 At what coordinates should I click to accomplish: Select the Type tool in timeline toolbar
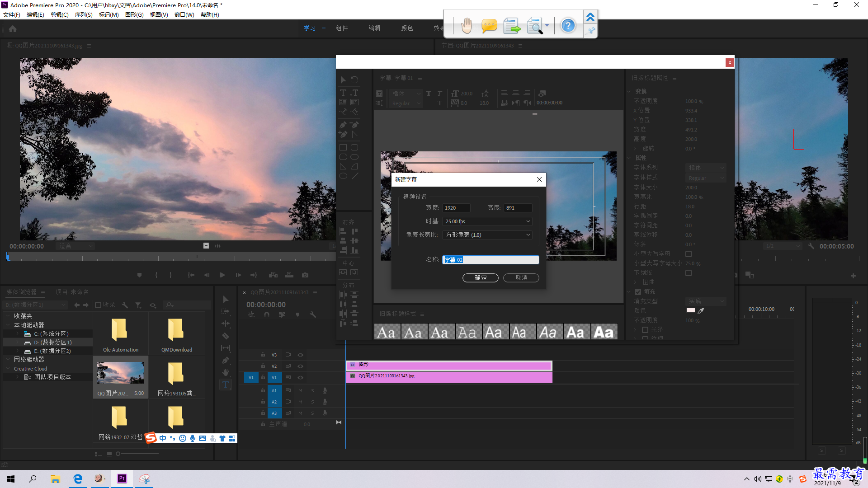225,385
